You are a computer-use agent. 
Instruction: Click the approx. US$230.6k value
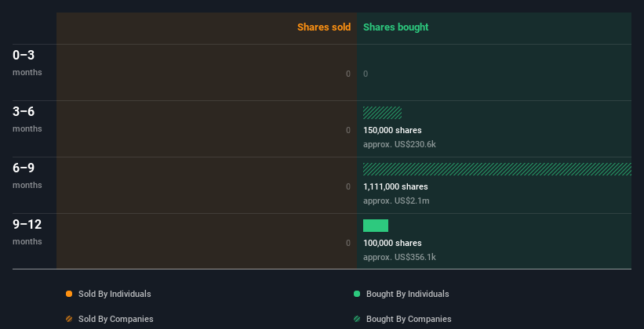pos(399,144)
